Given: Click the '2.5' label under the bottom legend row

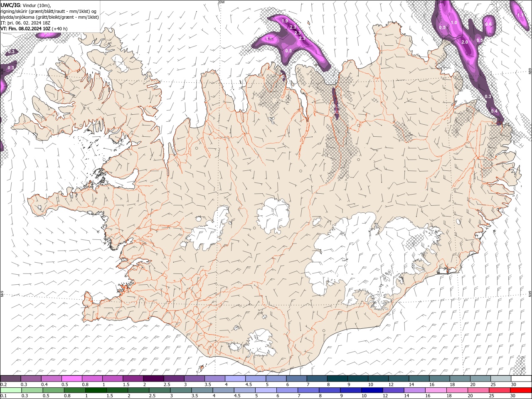Looking at the screenshot, I should [x=152, y=396].
